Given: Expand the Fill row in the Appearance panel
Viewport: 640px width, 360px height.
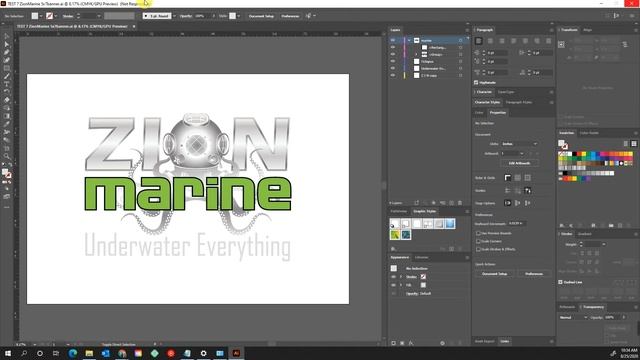Looking at the screenshot, I should click(x=401, y=285).
